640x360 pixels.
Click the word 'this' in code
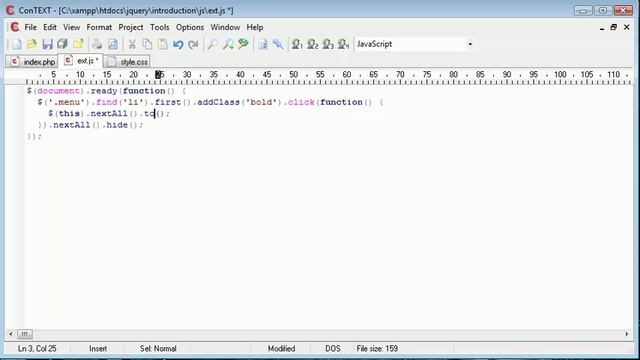click(x=69, y=113)
